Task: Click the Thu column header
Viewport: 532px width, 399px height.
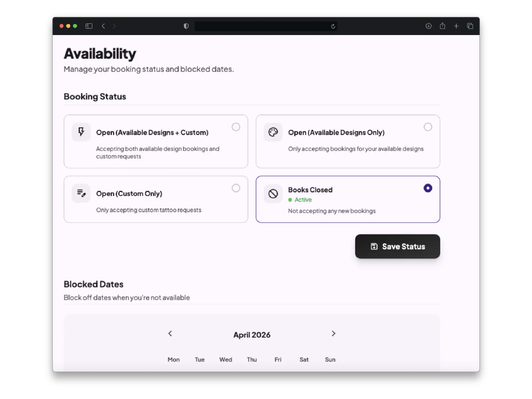Action: [252, 359]
